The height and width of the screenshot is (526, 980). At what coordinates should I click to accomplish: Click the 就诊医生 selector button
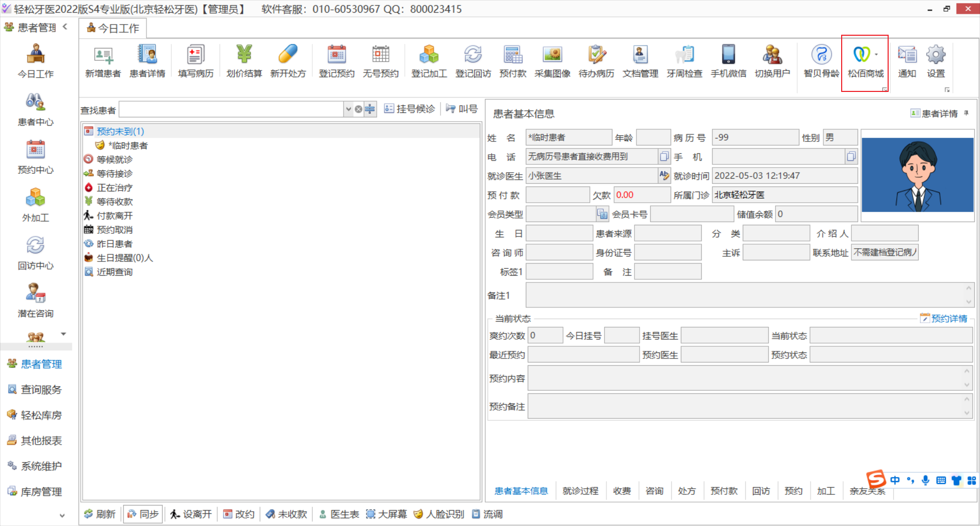tap(664, 176)
